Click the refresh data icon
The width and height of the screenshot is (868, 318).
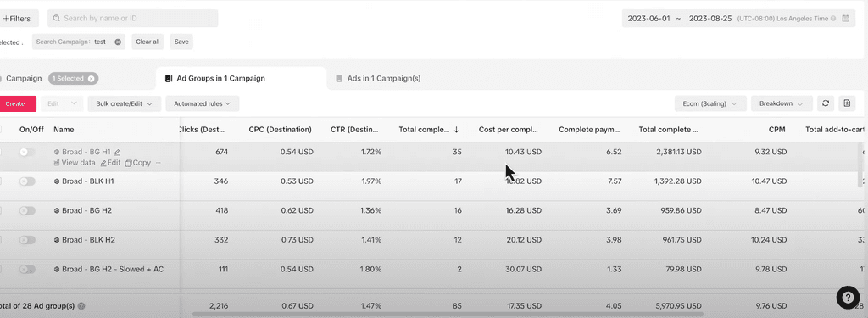(x=826, y=103)
